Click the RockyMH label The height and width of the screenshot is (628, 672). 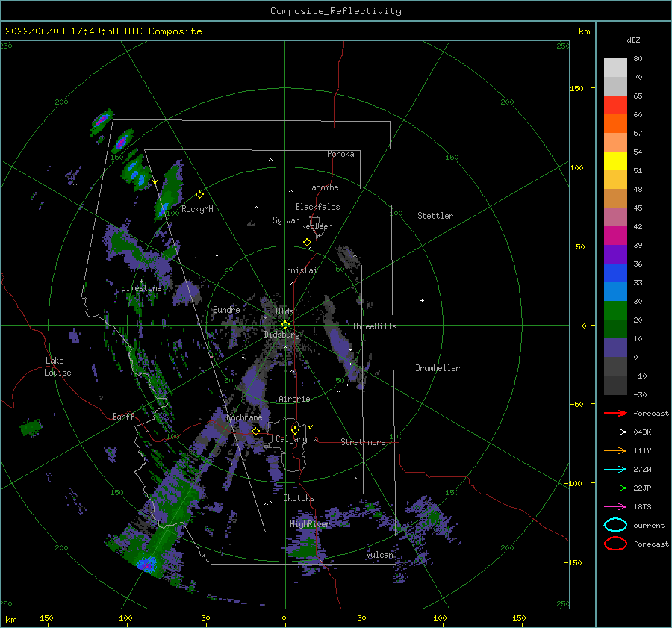tap(197, 209)
